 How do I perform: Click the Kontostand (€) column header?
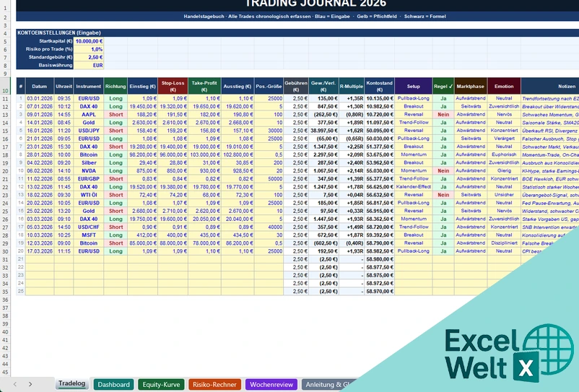tap(379, 86)
